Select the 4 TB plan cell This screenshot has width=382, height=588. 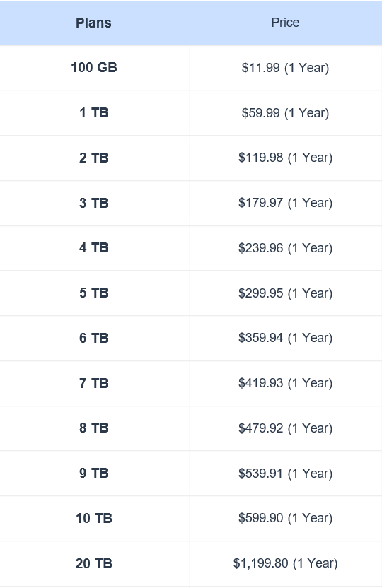tap(94, 247)
